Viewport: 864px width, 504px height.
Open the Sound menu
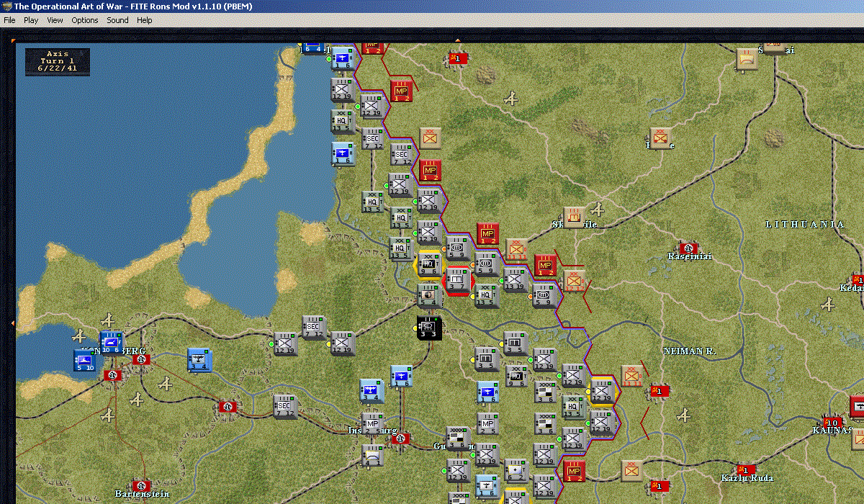point(117,20)
